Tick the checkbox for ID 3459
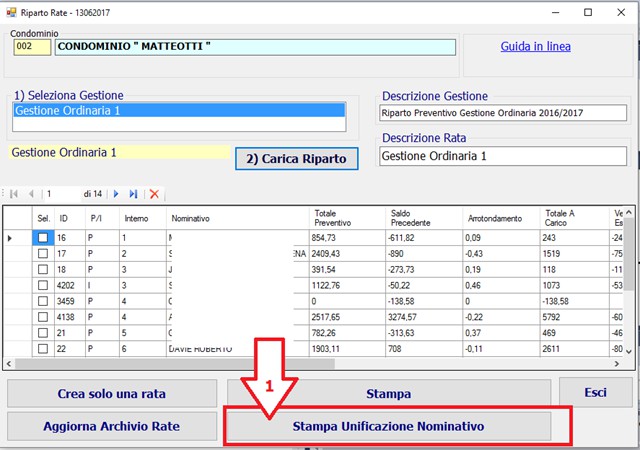640x450 pixels. tap(42, 301)
